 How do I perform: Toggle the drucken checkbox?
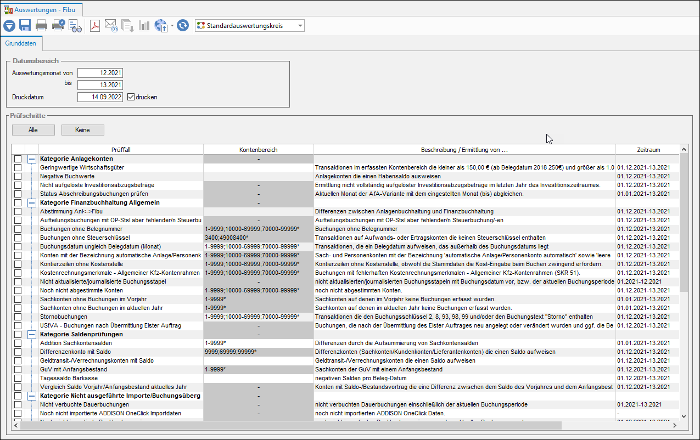coord(131,97)
